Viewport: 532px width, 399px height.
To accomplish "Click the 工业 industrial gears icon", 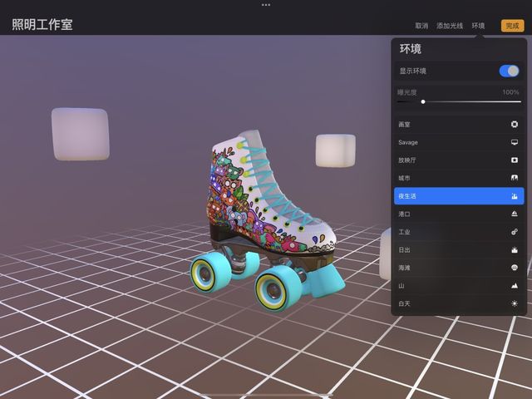I will click(515, 232).
